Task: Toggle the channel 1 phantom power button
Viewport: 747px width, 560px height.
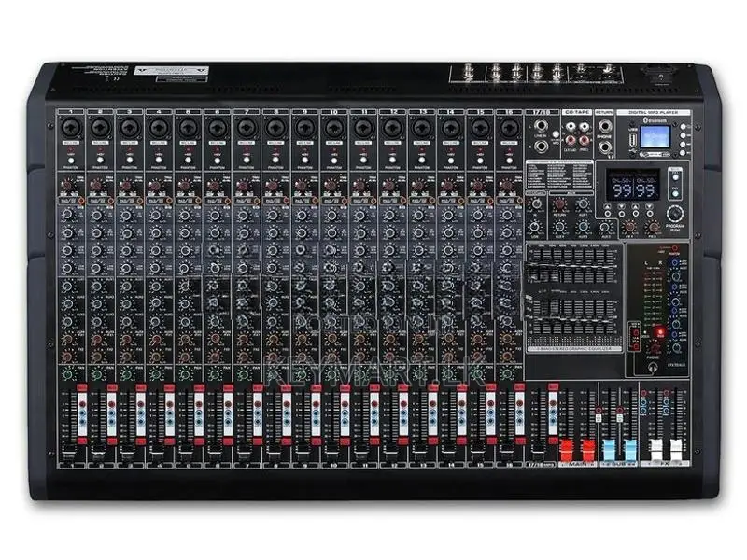Action: [71, 161]
